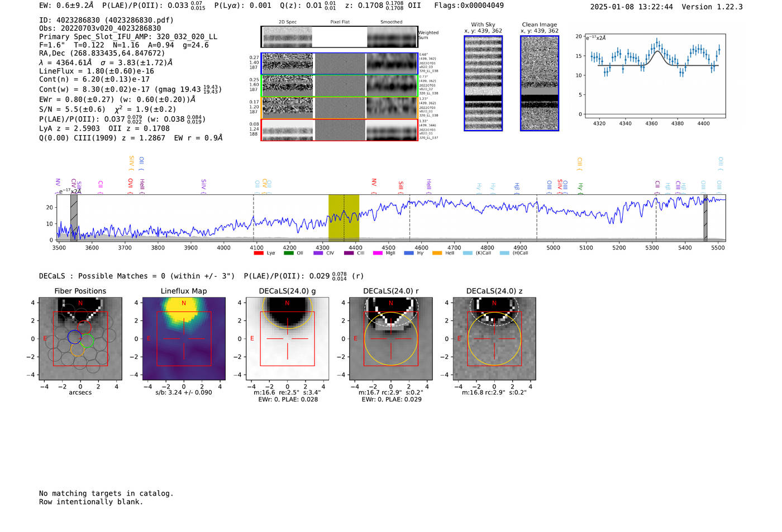Click the orange fiber circle in Fiber Positions
The height and width of the screenshot is (532, 782).
tap(78, 349)
